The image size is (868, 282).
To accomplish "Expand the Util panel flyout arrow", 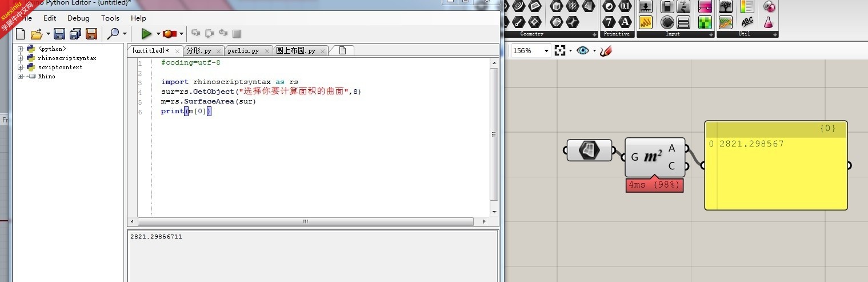I will pyautogui.click(x=775, y=34).
